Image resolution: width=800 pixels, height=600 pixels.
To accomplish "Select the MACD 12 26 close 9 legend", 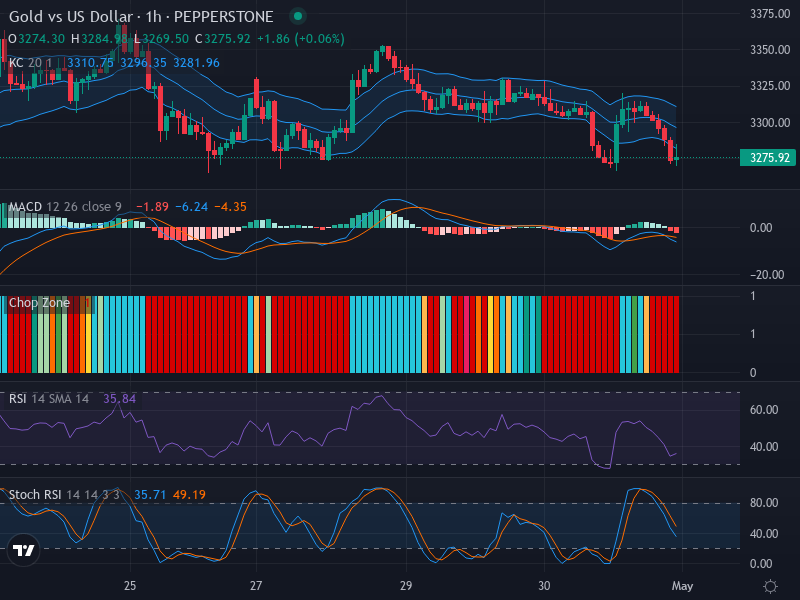I will tap(65, 207).
